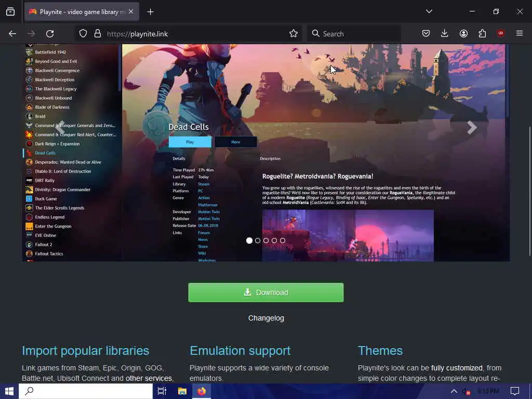Bookmark this page with the star
Screen dimensions: 532x399
coord(294,34)
